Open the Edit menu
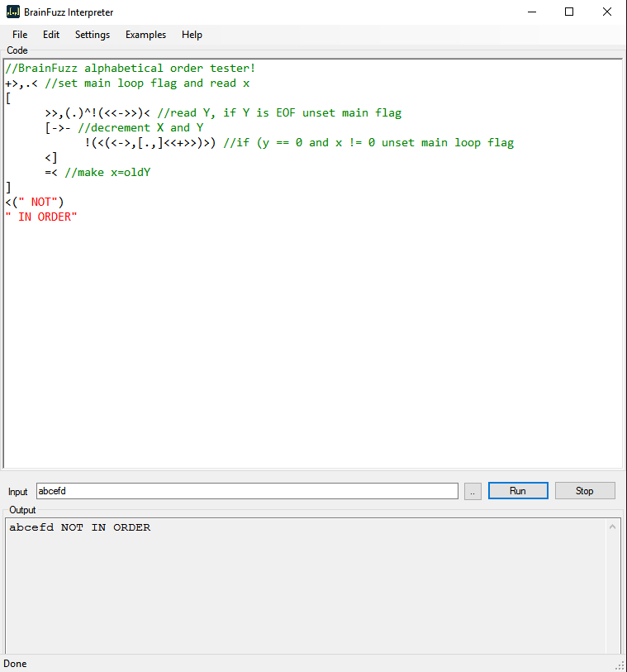Viewport: 627px width, 672px height. [x=51, y=35]
